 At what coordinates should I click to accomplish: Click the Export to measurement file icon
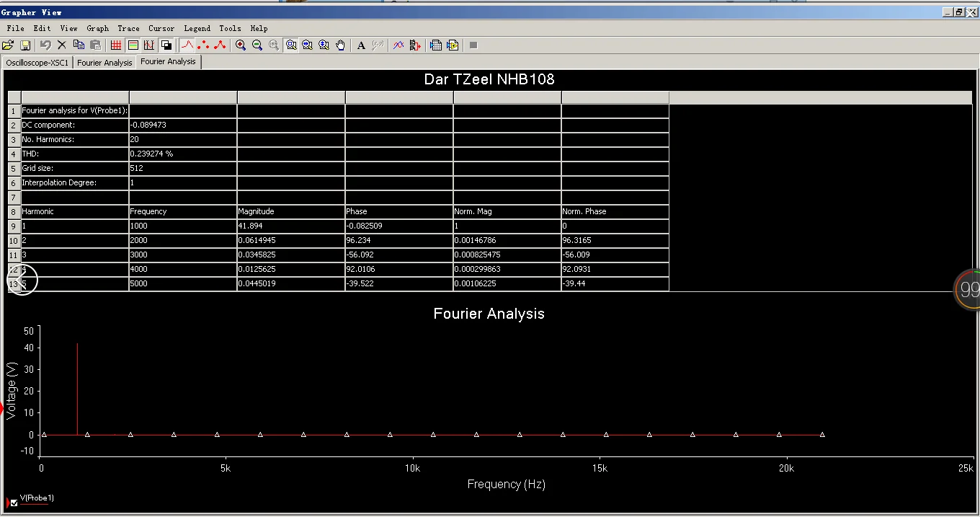453,45
